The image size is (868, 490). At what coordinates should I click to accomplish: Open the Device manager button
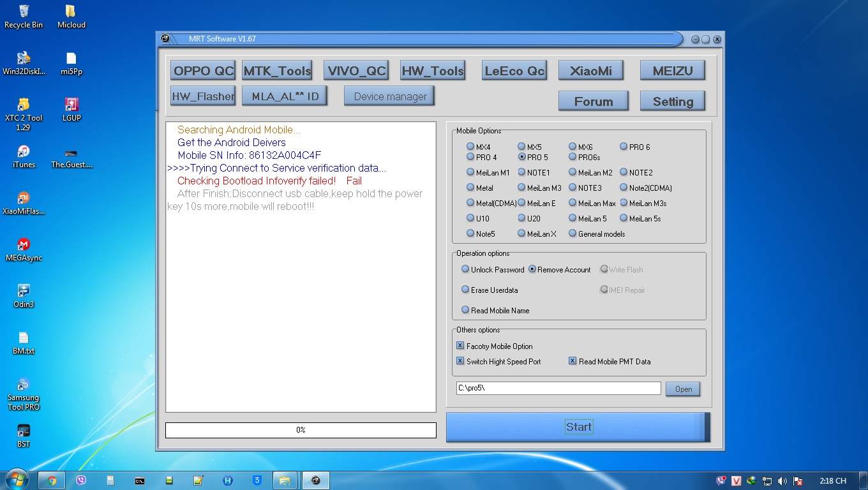point(389,96)
